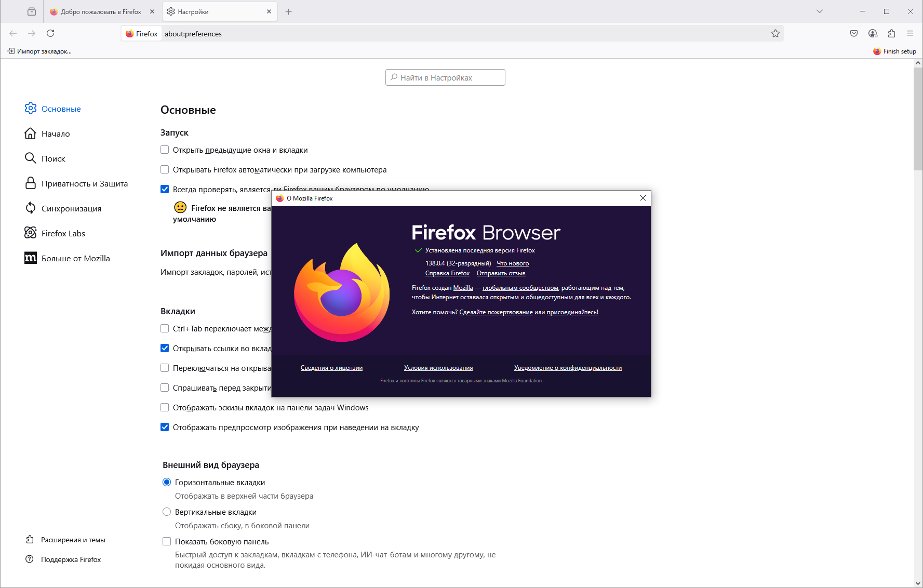Image resolution: width=923 pixels, height=588 pixels.
Task: Enable Отображать эскизы вкладок на панели задач
Action: click(x=165, y=407)
